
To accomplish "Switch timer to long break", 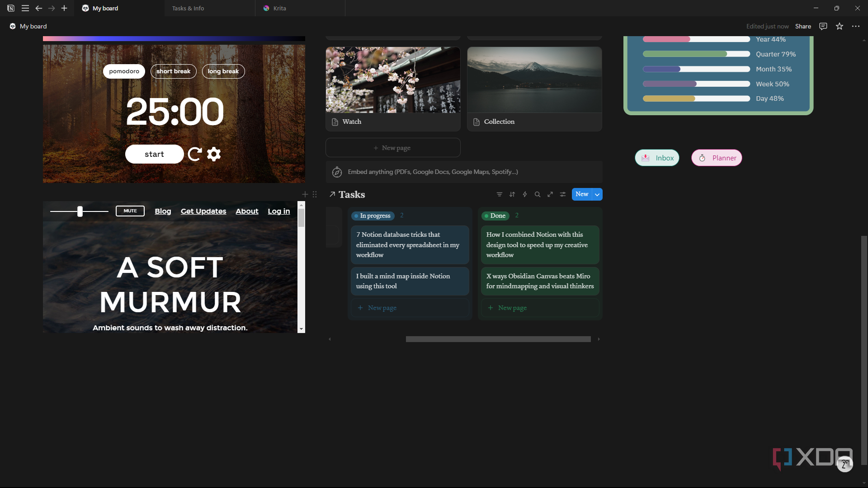I will (x=223, y=71).
